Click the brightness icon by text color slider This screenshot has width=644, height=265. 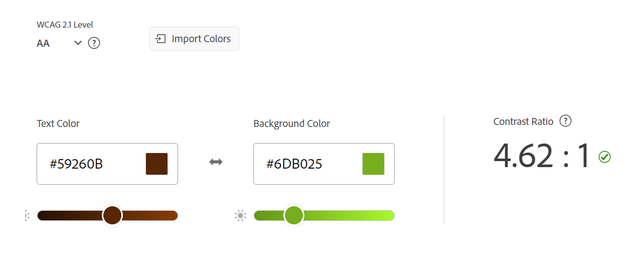[27, 216]
